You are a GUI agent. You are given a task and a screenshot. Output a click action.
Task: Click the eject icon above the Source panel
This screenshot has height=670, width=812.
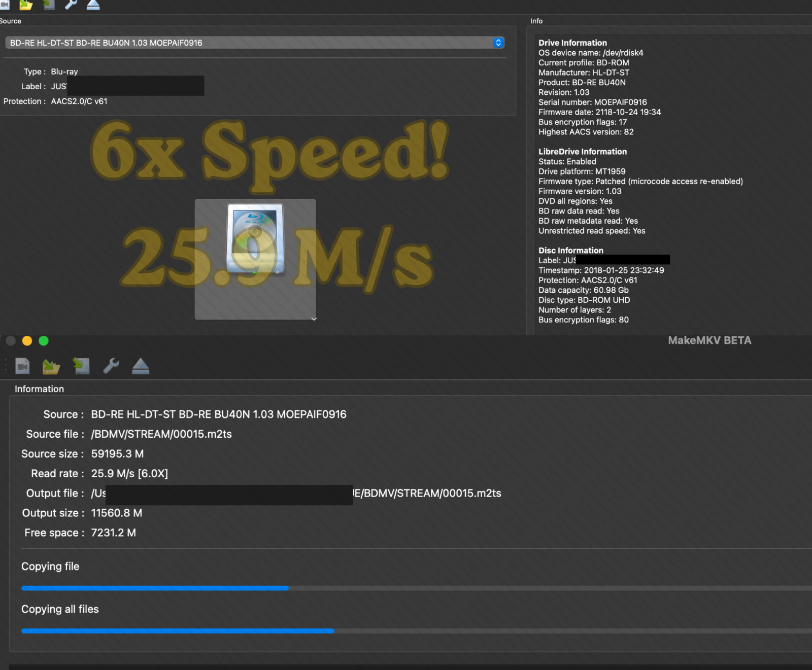[x=93, y=5]
